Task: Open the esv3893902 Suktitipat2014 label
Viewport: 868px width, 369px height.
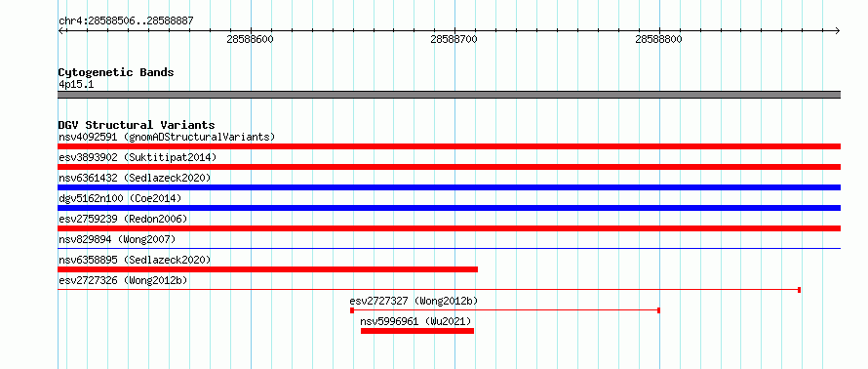Action: pyautogui.click(x=138, y=157)
